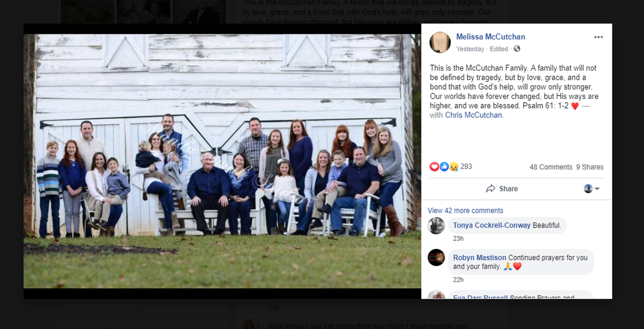Open tagged Chris McCutchan profile link

click(x=473, y=115)
